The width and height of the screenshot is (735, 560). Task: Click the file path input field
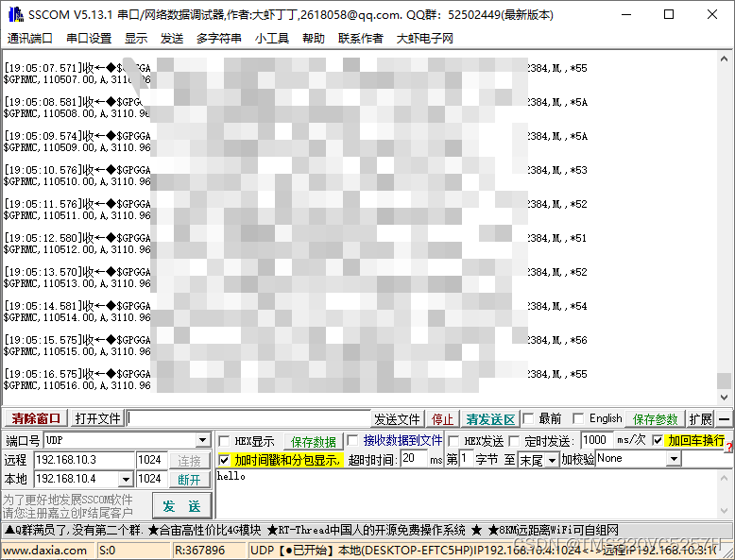pos(248,418)
